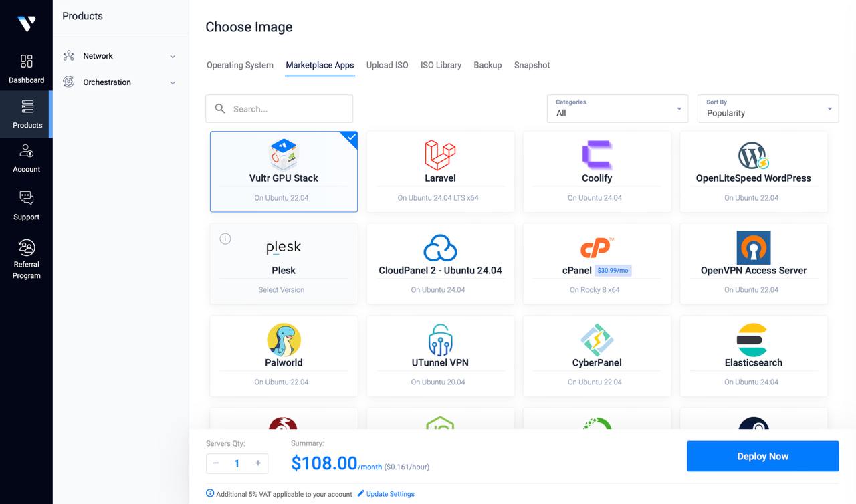Increase the servers quantity
856x504 pixels.
click(258, 463)
